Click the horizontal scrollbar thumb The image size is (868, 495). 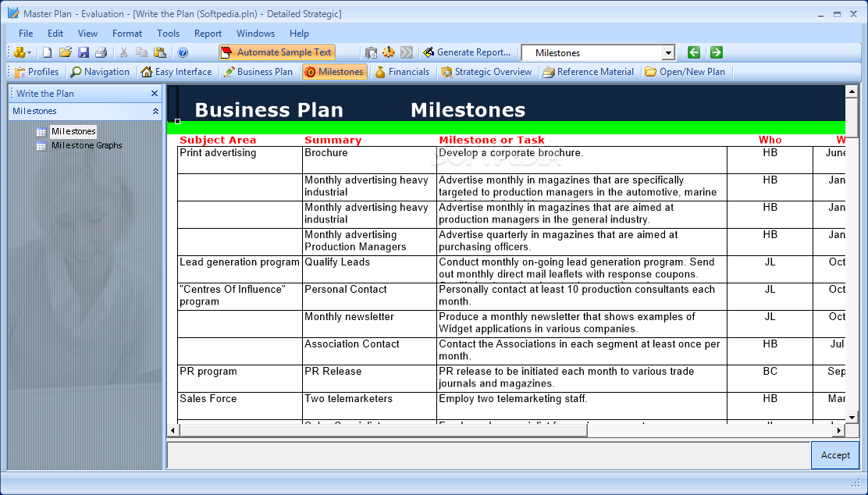click(383, 430)
